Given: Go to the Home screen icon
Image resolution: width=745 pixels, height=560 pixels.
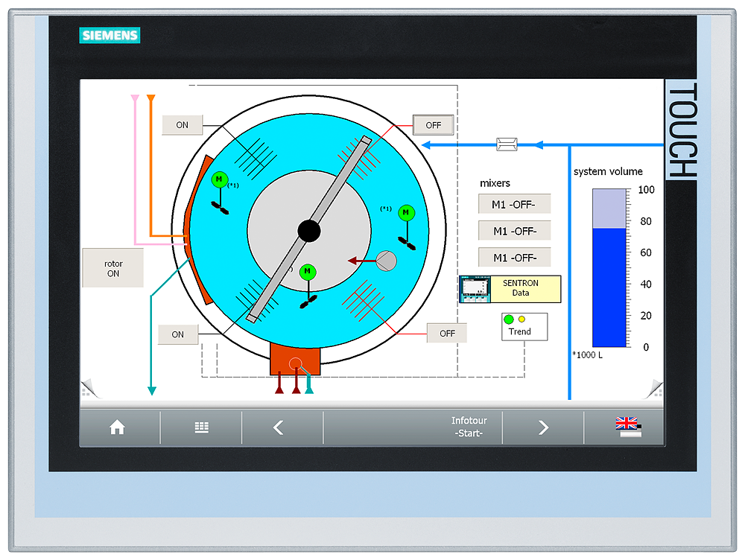Looking at the screenshot, I should [117, 427].
